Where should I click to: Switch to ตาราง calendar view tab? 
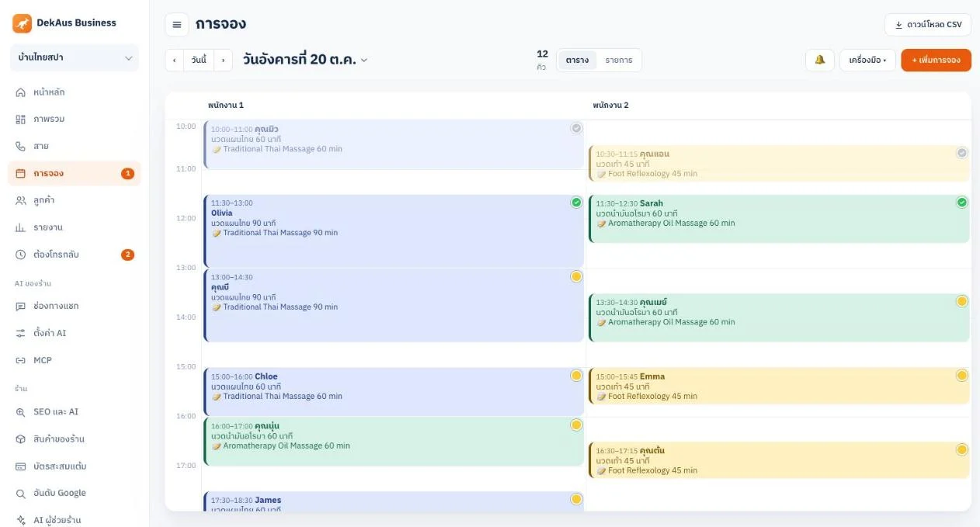coord(577,60)
